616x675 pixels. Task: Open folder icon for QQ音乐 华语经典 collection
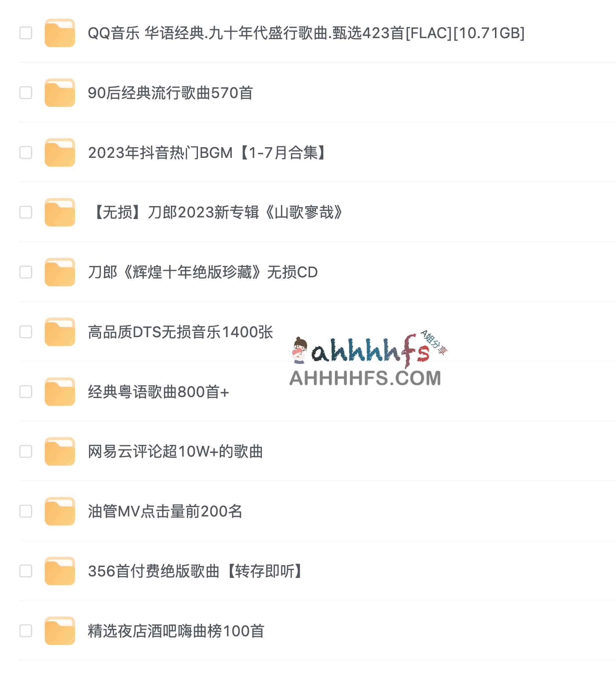pyautogui.click(x=60, y=33)
